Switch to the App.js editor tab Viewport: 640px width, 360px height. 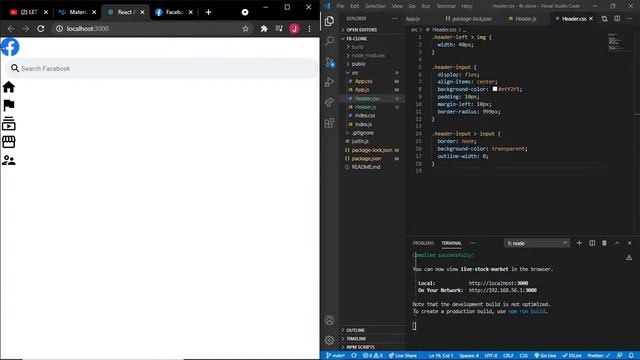click(413, 19)
